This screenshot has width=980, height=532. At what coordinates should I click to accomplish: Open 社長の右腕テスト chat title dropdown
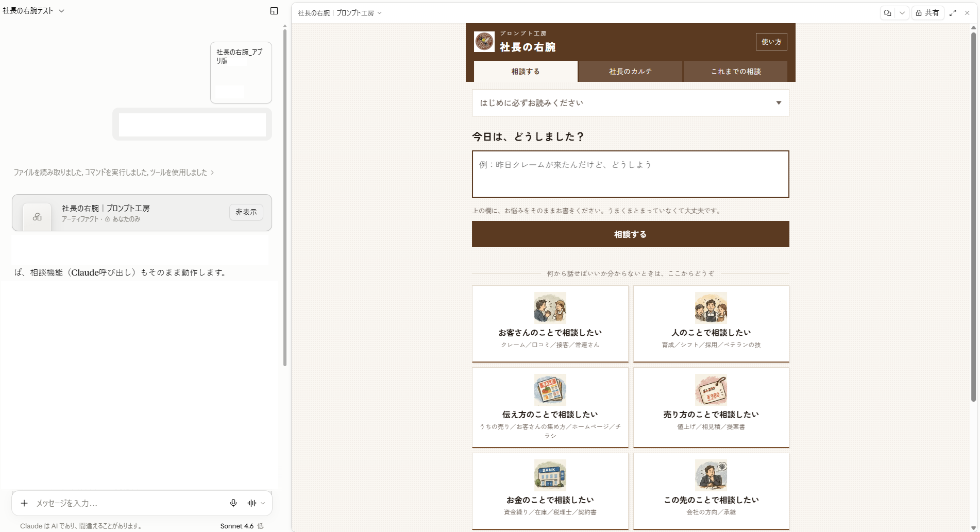click(33, 11)
